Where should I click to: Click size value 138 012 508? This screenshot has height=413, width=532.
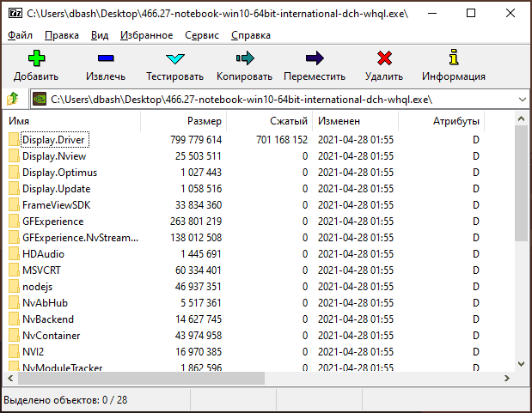point(196,238)
